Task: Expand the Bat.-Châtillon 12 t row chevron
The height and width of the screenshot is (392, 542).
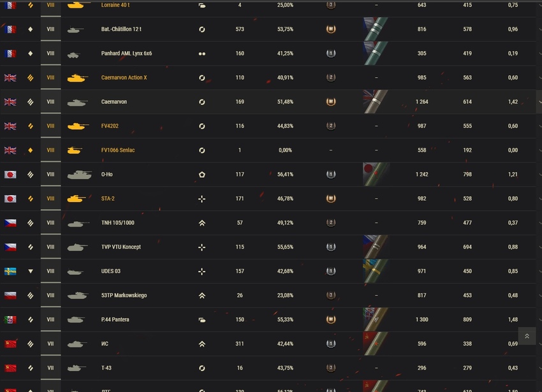Action: [x=539, y=29]
